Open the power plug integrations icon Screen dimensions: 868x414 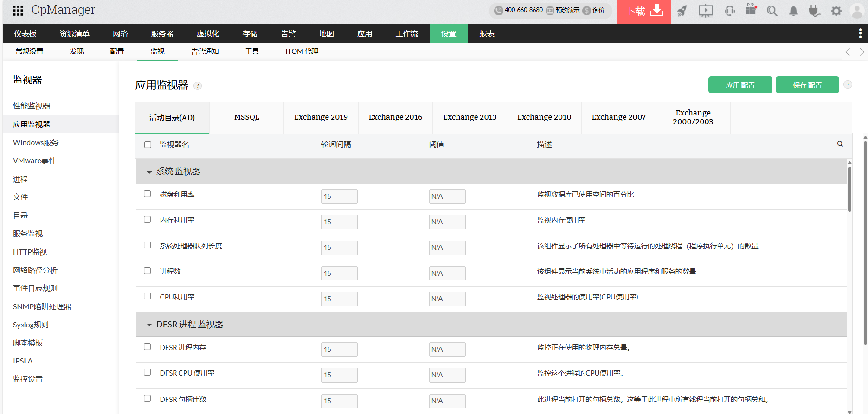pos(814,11)
